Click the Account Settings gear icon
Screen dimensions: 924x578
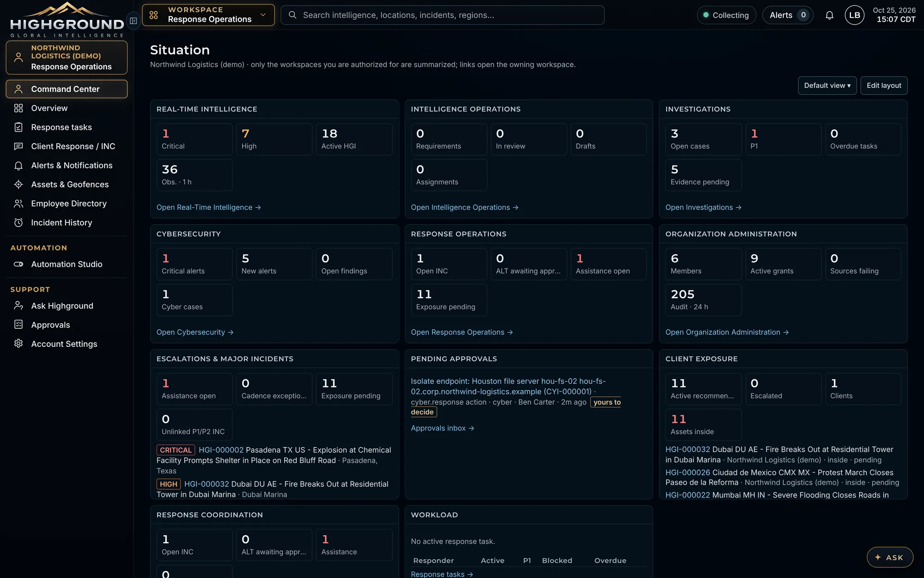tap(18, 344)
